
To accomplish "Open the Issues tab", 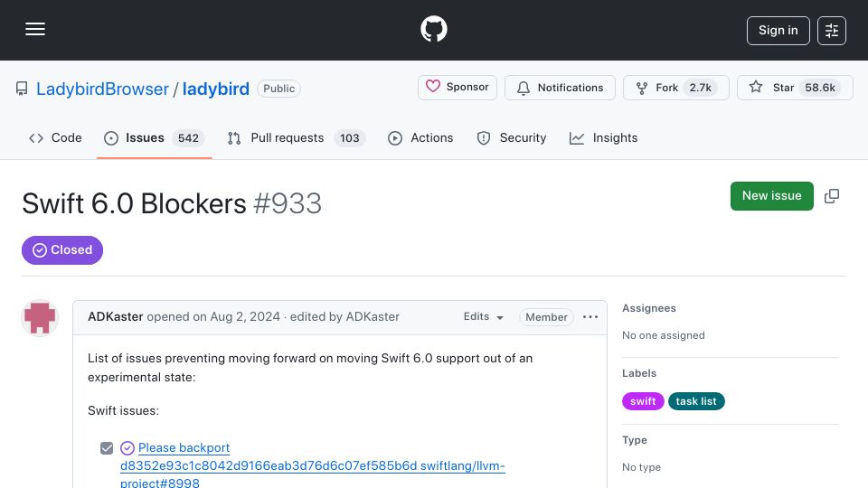I will tap(155, 137).
